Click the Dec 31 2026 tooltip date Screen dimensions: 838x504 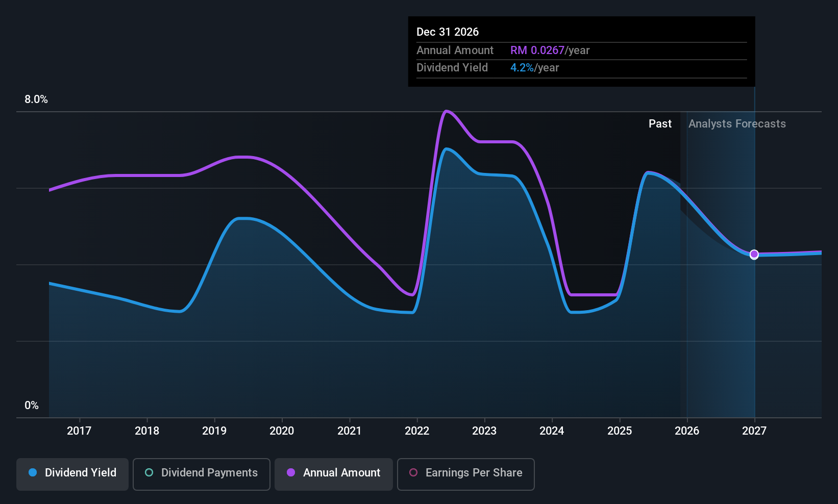point(448,32)
